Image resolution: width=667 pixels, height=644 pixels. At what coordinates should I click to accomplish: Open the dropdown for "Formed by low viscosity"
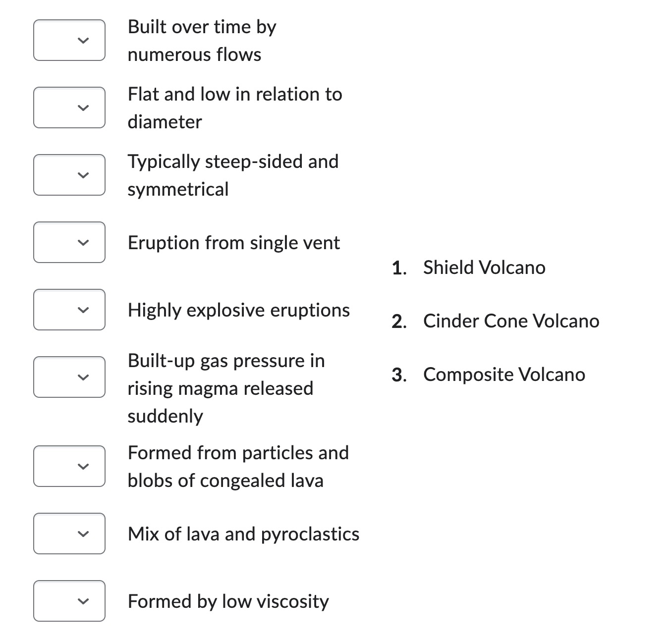pyautogui.click(x=69, y=601)
